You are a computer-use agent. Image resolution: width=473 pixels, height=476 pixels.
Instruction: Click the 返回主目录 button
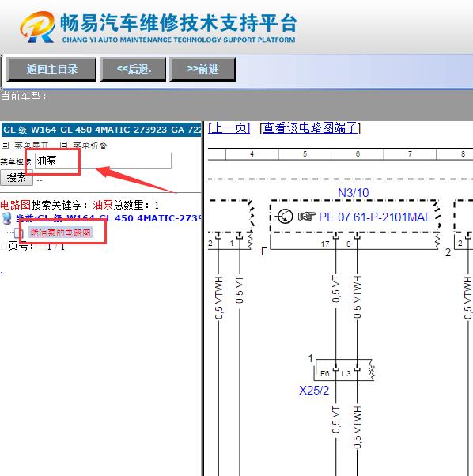51,70
